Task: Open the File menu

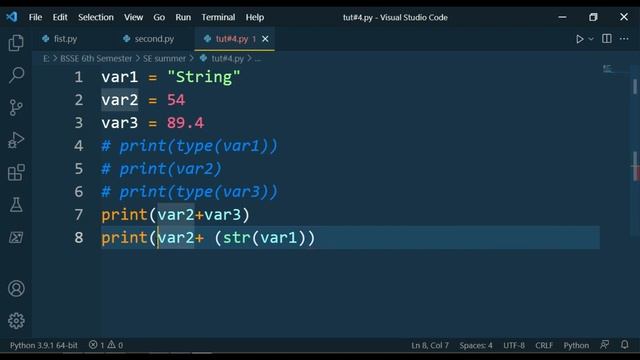Action: [x=35, y=17]
